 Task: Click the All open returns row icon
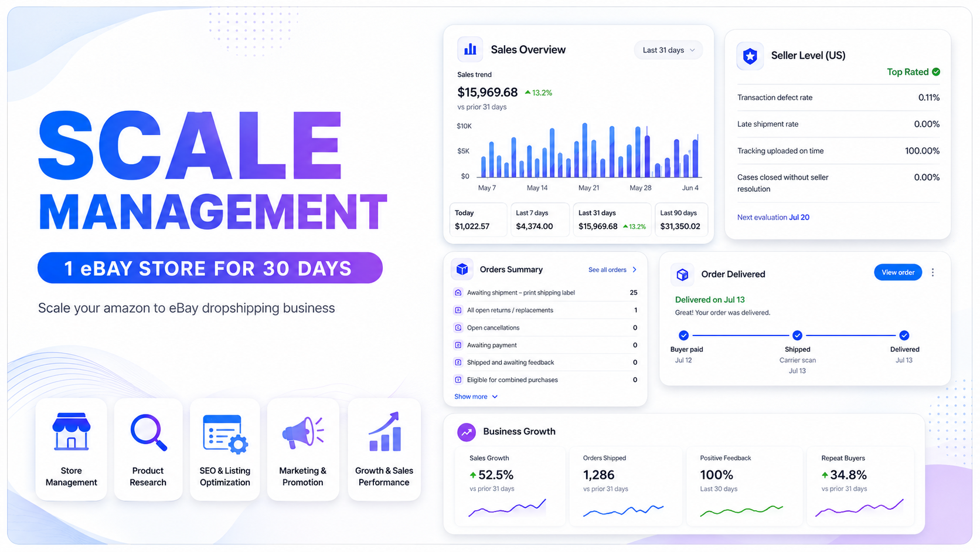458,310
